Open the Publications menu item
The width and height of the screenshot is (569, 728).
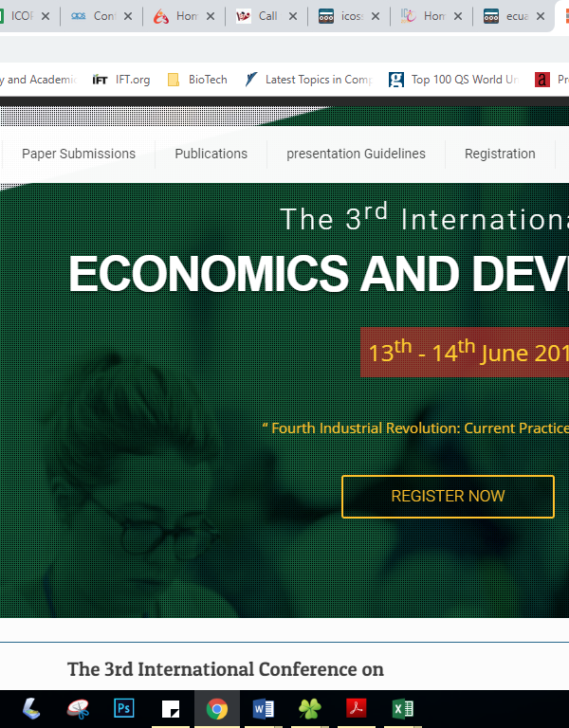[x=211, y=154]
